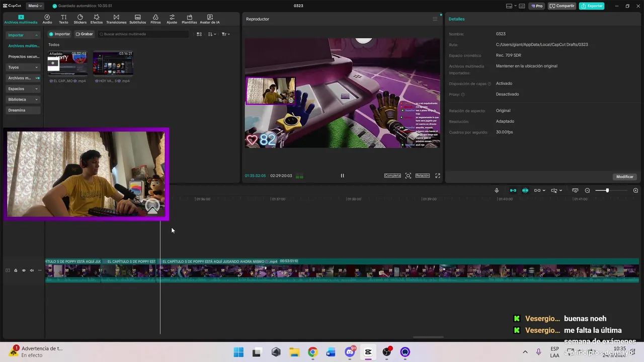The height and width of the screenshot is (362, 644).
Task: Open the clip linkage dropdown
Action: click(539, 191)
